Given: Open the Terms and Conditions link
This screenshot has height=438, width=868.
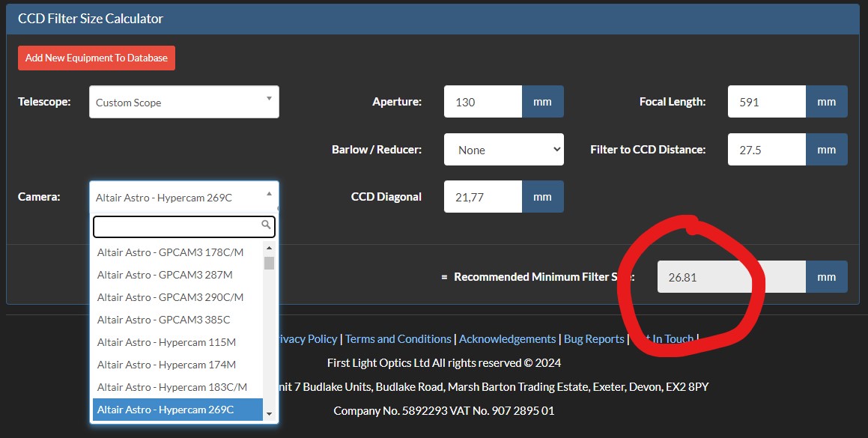Looking at the screenshot, I should tap(398, 339).
